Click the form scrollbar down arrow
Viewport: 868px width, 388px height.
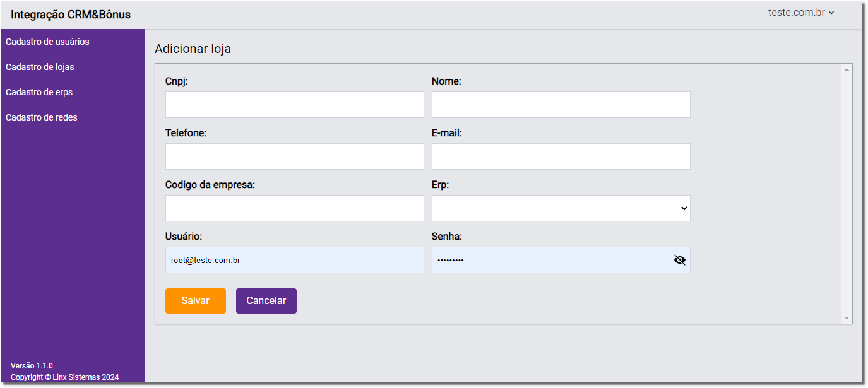[x=847, y=318]
